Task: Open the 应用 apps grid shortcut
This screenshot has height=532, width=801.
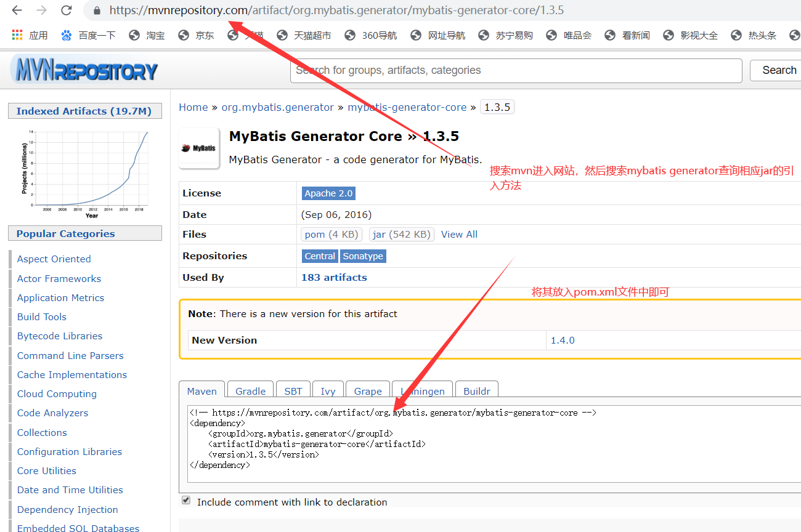Action: (30, 35)
